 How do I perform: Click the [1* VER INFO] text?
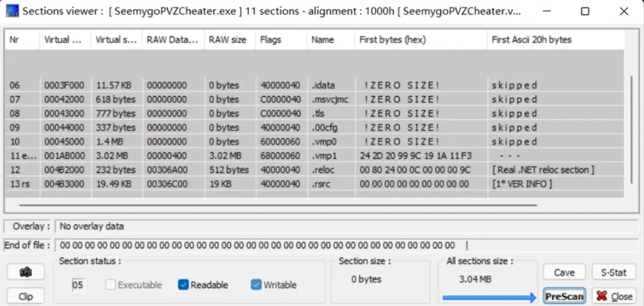(521, 183)
